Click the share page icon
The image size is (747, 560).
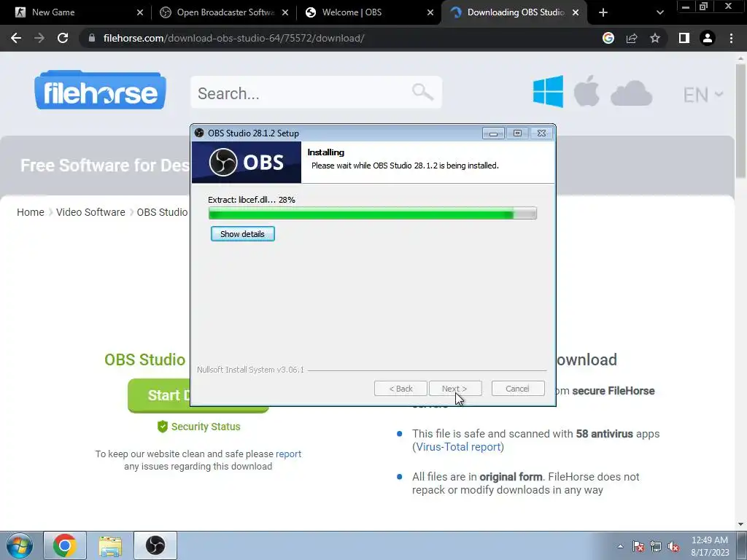point(632,38)
